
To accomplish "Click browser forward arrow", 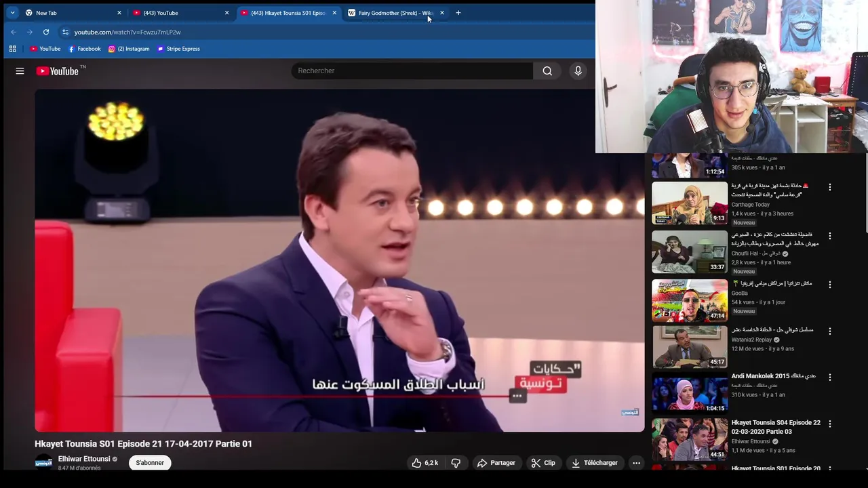I will tap(29, 32).
